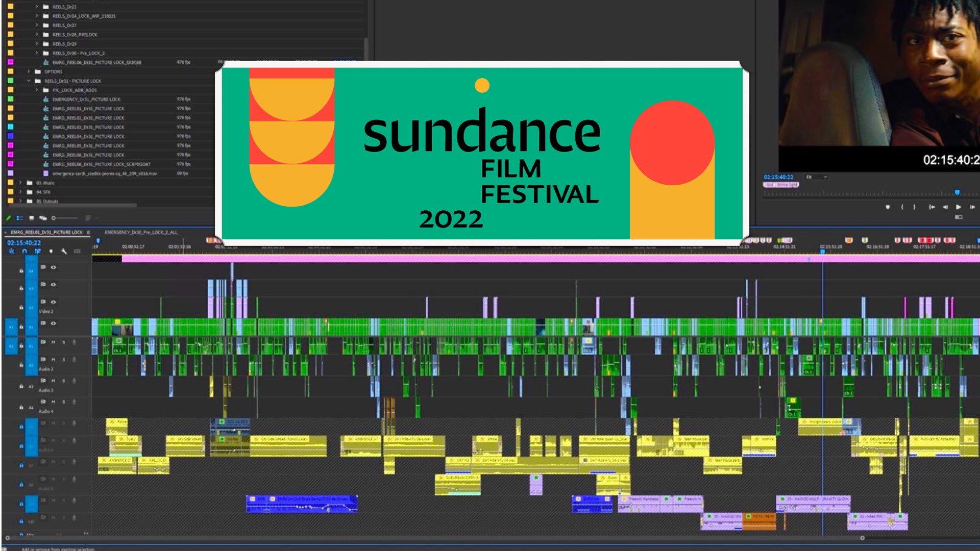Switch Project panel to Freeform view
Image resolution: width=980 pixels, height=551 pixels.
43,218
